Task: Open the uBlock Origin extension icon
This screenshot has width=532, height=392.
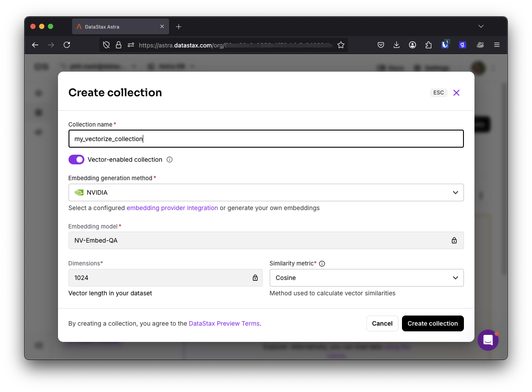Action: point(445,44)
